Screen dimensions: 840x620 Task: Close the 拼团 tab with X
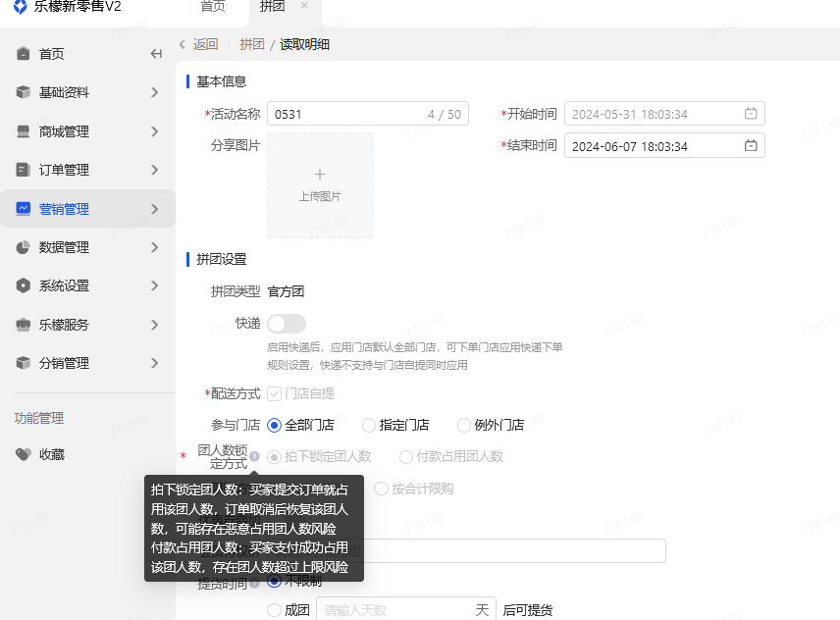(x=304, y=5)
